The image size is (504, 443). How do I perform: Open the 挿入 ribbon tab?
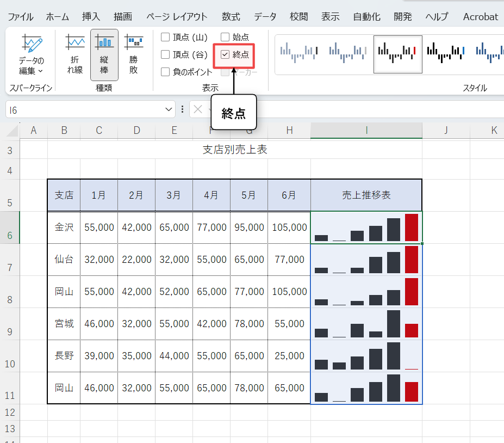pos(91,16)
